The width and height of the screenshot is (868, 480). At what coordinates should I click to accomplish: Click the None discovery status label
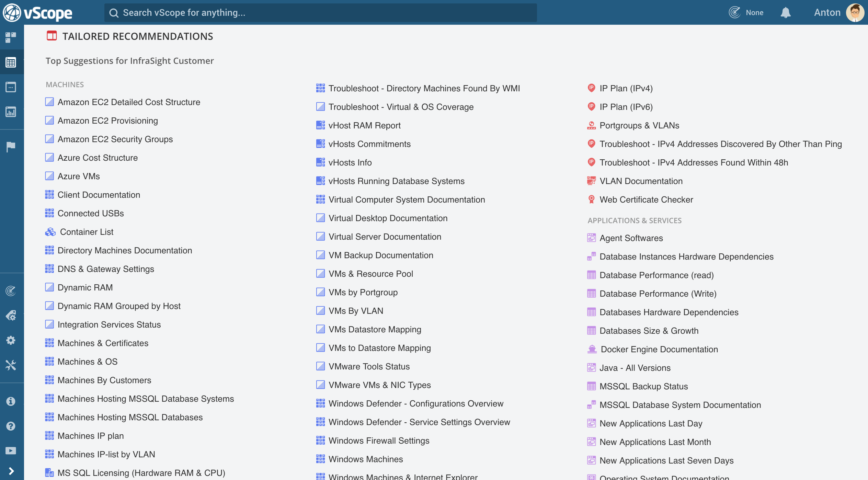[754, 13]
